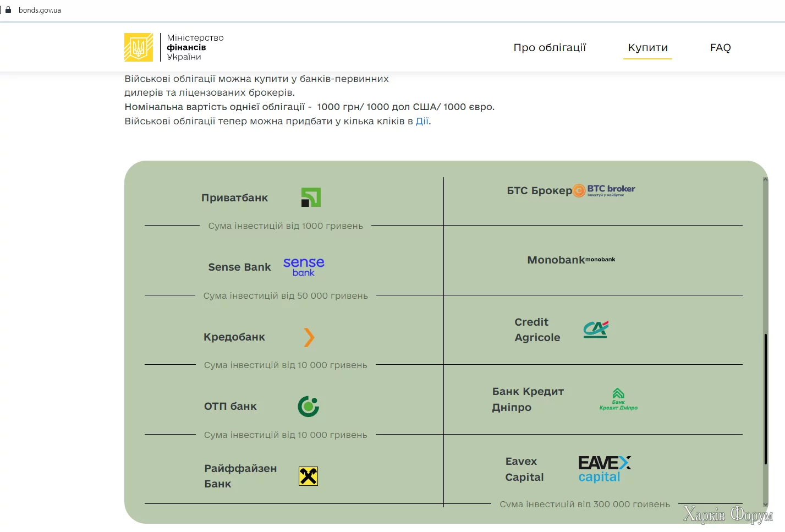This screenshot has width=785, height=532.
Task: Select the Банк Кредит Дніпро name
Action: pyautogui.click(x=528, y=399)
